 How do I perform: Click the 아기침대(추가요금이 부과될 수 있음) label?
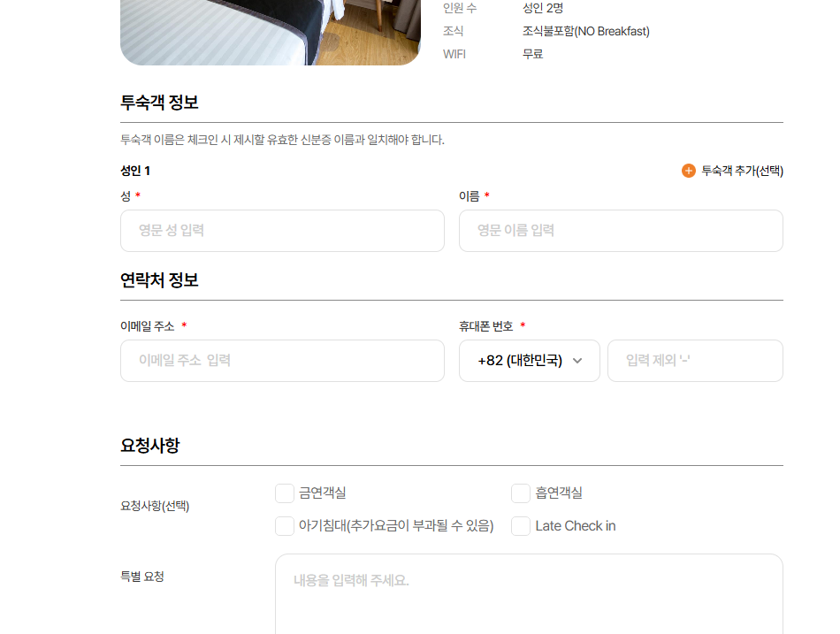(396, 526)
